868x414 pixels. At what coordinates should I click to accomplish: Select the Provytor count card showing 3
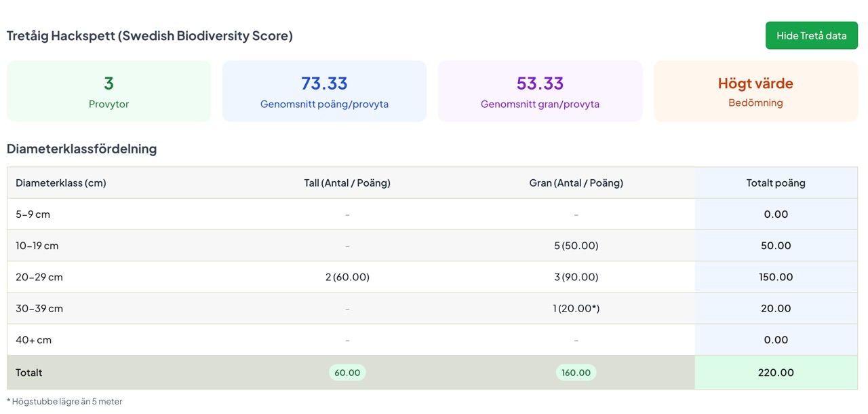(x=108, y=92)
